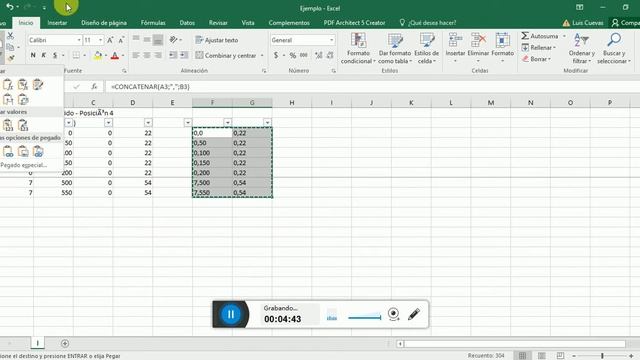Screen dimensions: 640x360
Task: Choose keep source column widths paste option
Action: 8,100
